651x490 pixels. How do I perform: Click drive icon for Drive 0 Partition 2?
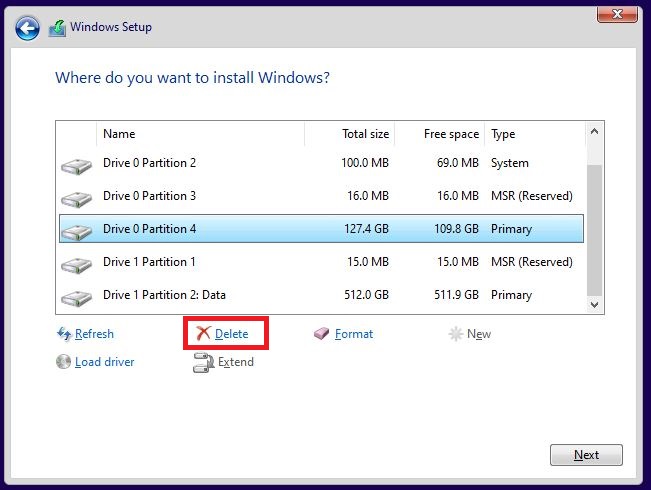click(x=76, y=167)
